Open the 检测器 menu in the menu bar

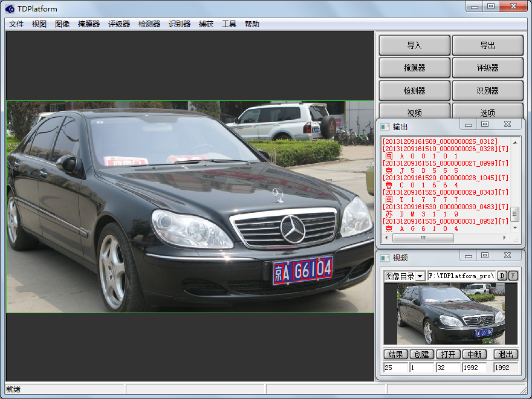coord(149,24)
